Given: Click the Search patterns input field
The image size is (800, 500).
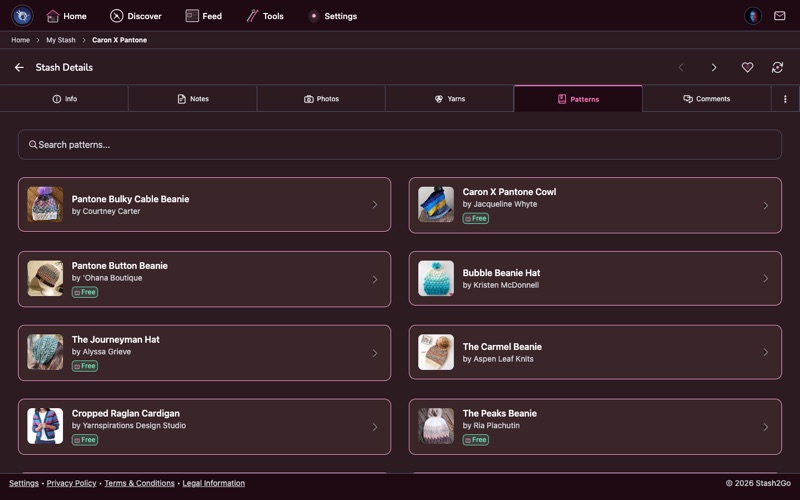Looking at the screenshot, I should pyautogui.click(x=400, y=145).
